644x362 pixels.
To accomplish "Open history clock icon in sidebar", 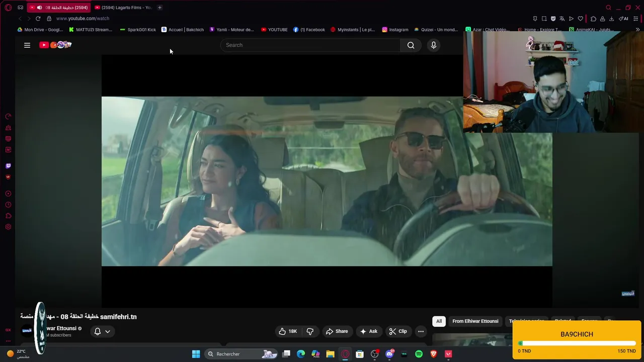I will click(x=8, y=205).
